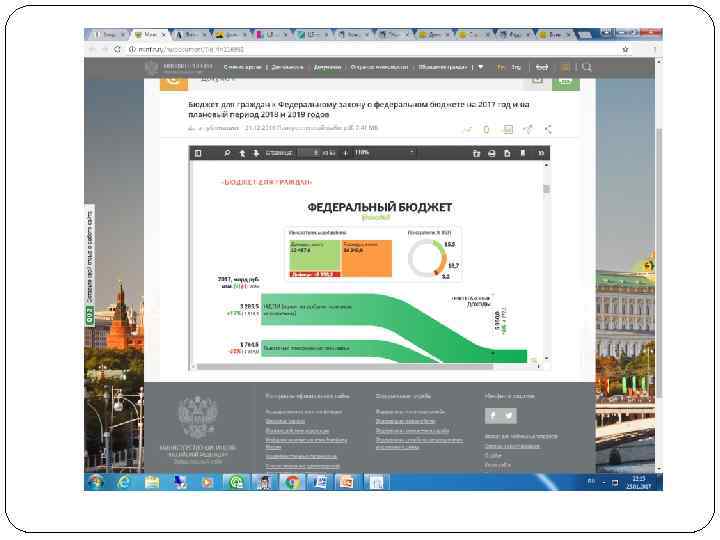Switch to Chrome on the taskbar
The height and width of the screenshot is (540, 720).
point(292,482)
